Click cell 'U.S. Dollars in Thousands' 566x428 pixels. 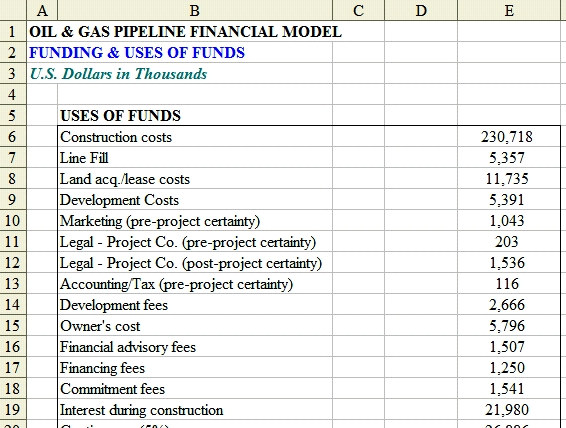[118, 74]
